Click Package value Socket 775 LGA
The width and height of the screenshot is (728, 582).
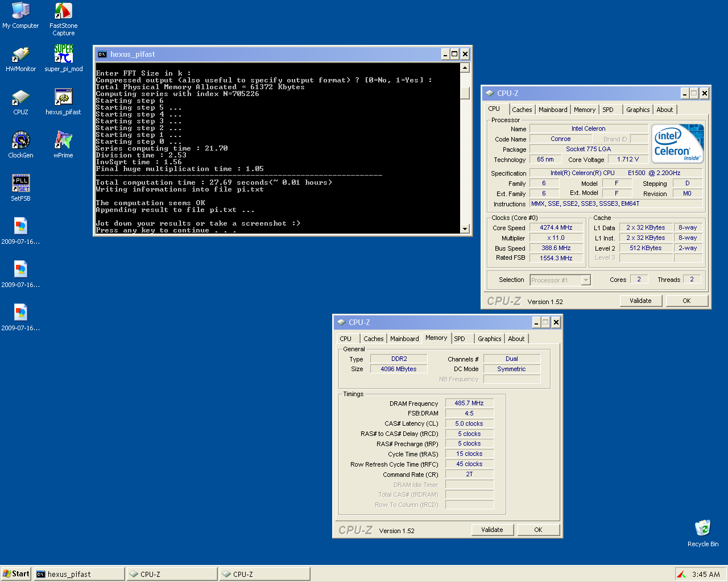coord(589,149)
